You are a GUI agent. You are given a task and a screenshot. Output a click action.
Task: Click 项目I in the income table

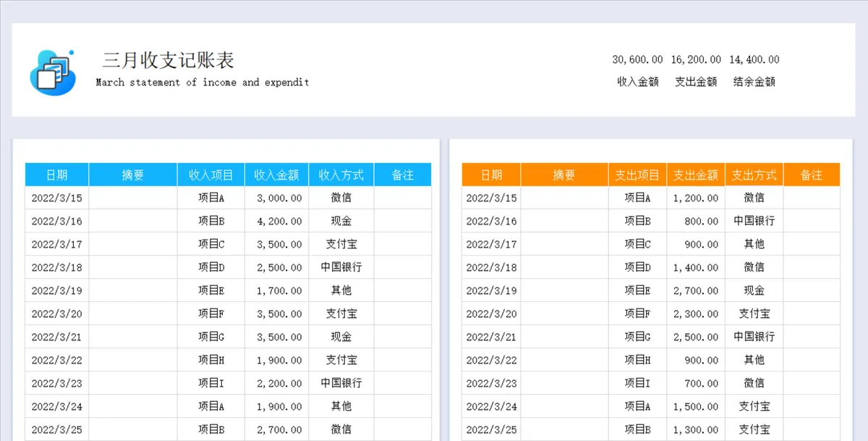click(x=211, y=383)
